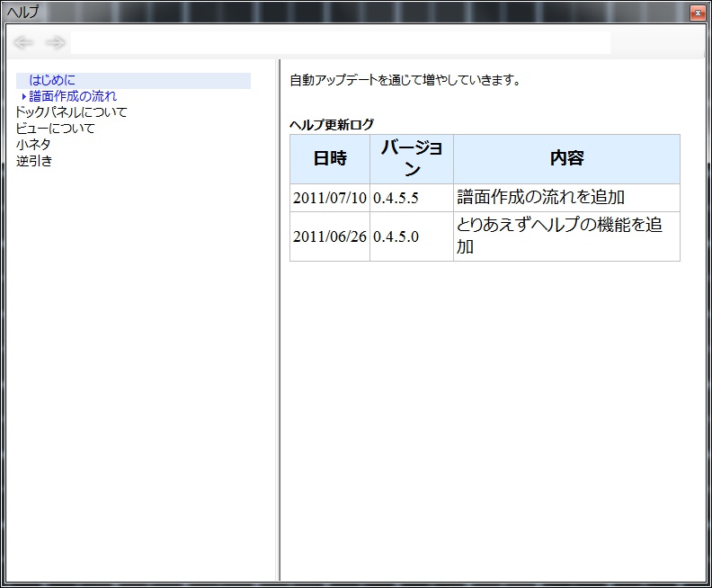Click the 0.4.5.5 version cell
Viewport: 712px width, 588px height.
396,198
